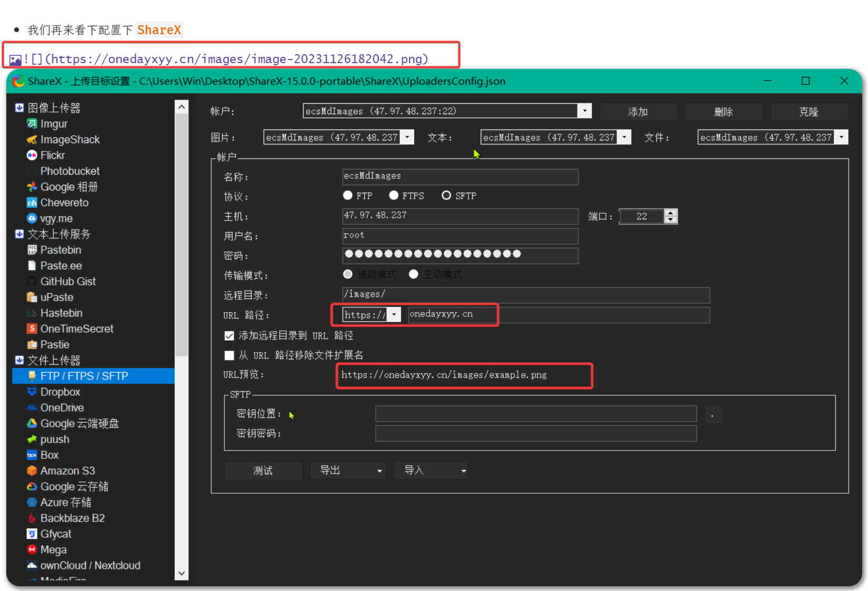Image resolution: width=868 pixels, height=591 pixels.
Task: Click the Imgur icon in the uploader list
Action: [32, 124]
